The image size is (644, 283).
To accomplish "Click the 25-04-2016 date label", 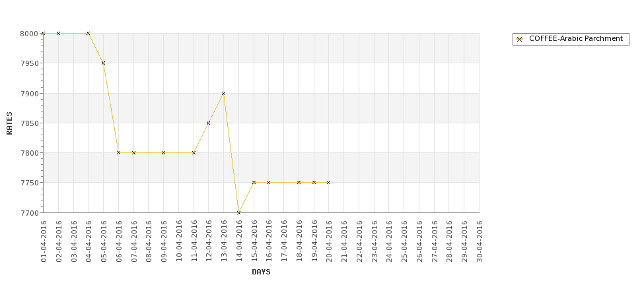I will pos(404,241).
